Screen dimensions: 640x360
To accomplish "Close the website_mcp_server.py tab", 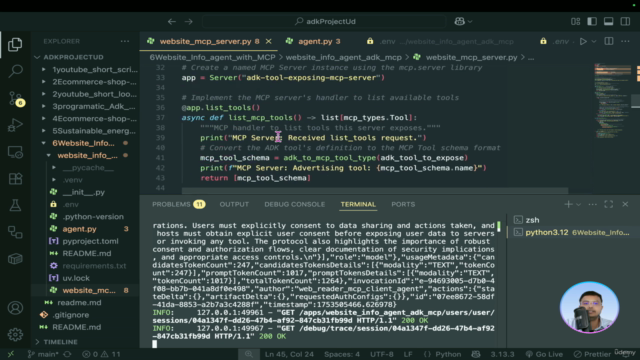I will (x=269, y=41).
